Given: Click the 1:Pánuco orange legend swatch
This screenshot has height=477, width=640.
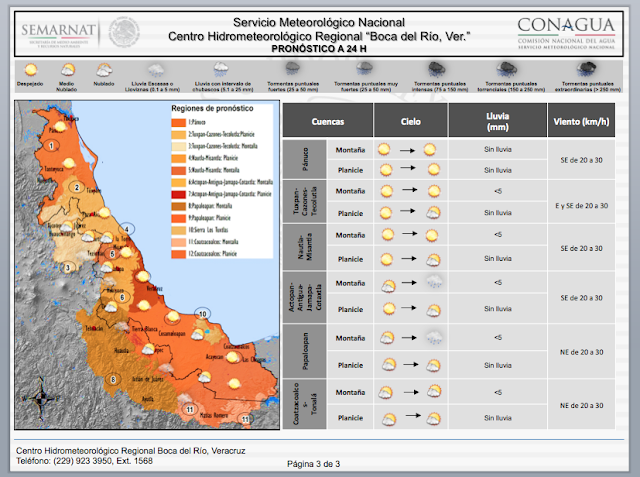Looking at the screenshot, I should pyautogui.click(x=179, y=122).
